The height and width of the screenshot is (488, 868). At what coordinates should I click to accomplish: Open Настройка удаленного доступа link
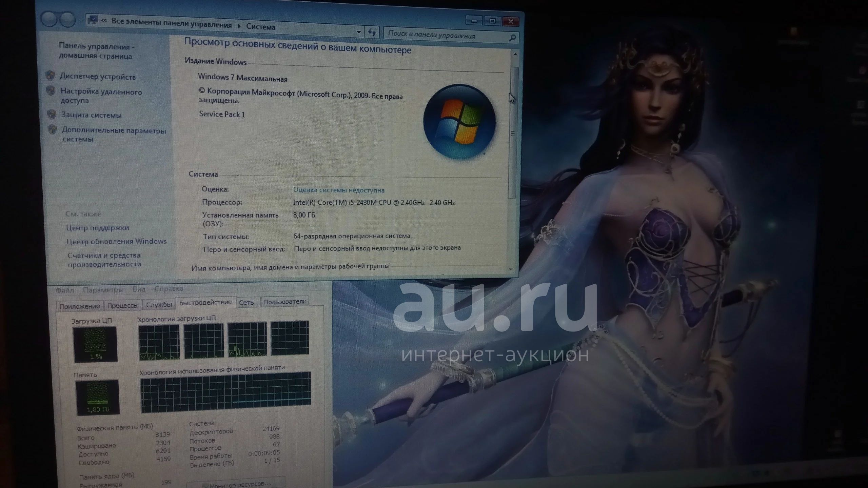(101, 96)
